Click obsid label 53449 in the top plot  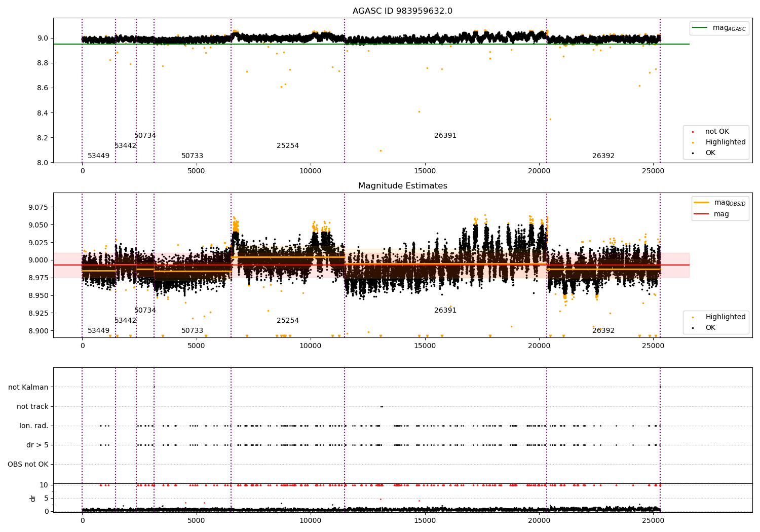point(98,156)
